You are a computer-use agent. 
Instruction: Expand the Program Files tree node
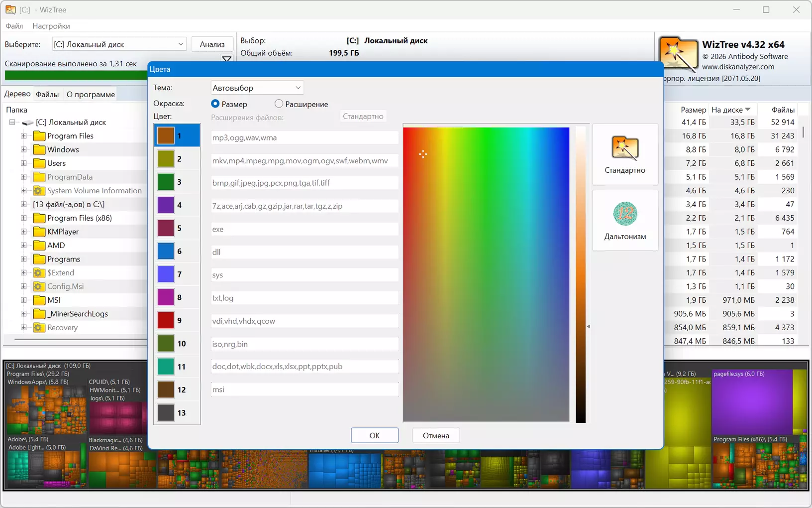(x=23, y=136)
